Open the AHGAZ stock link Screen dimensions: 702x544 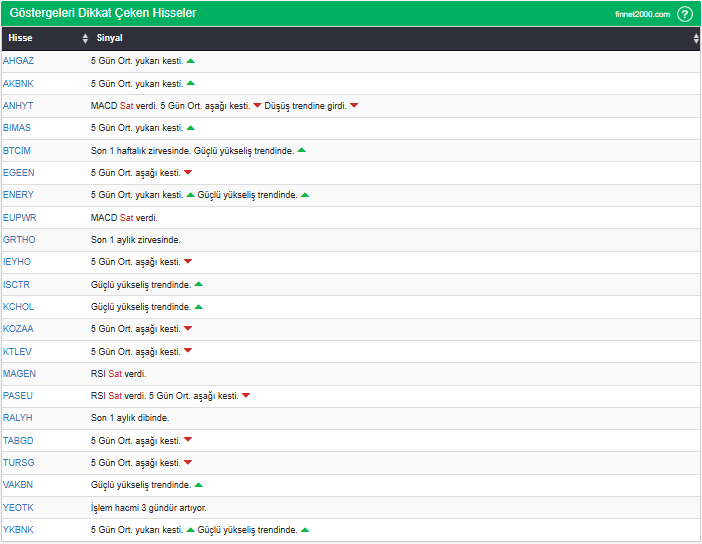pos(18,61)
